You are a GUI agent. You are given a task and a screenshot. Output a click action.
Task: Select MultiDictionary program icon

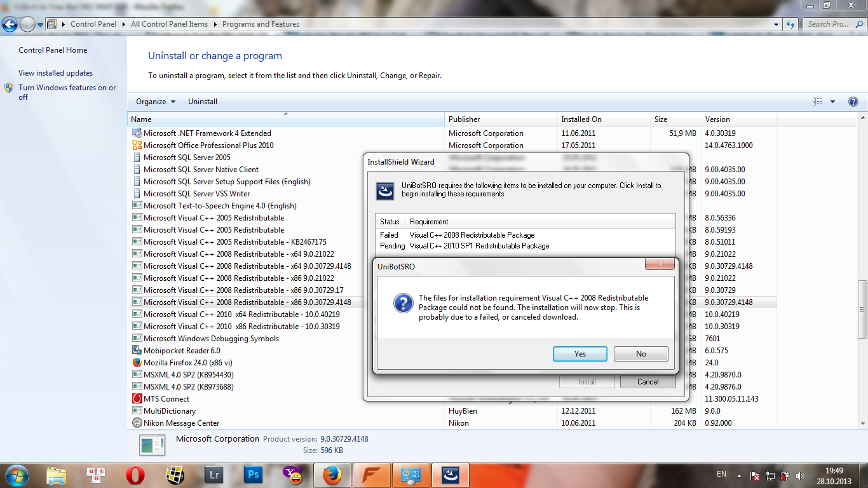137,411
